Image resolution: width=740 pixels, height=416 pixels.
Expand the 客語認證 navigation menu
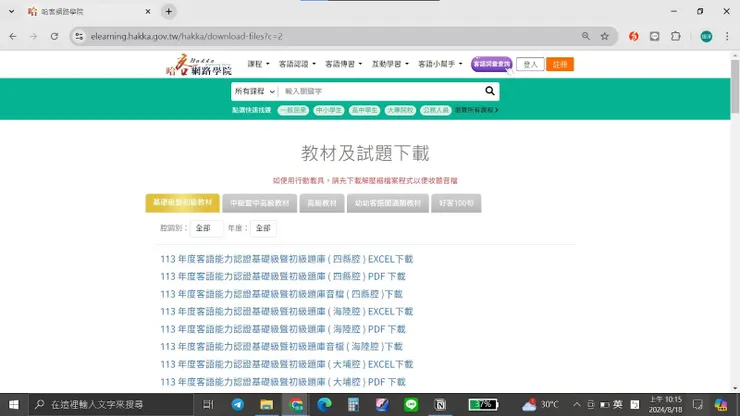[x=297, y=64]
